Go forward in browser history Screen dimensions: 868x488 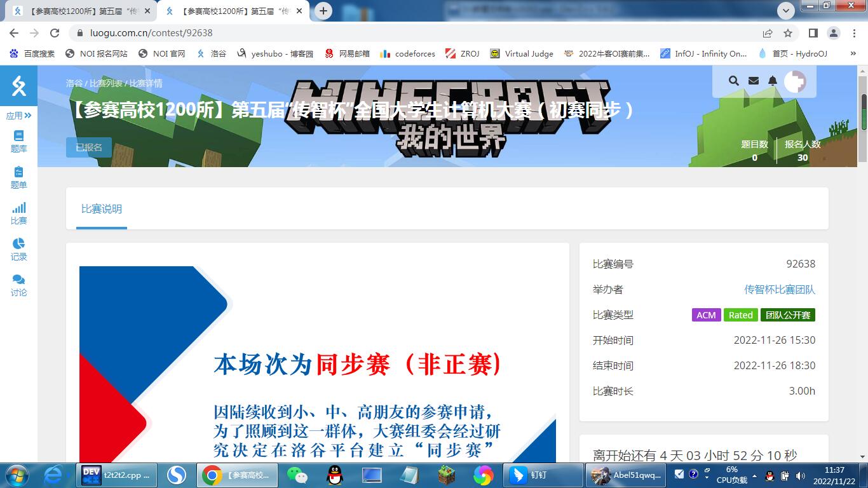34,33
